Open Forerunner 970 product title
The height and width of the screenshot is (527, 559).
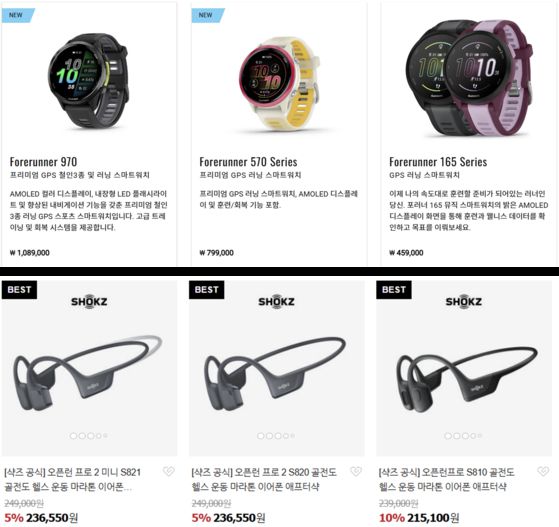pyautogui.click(x=43, y=162)
